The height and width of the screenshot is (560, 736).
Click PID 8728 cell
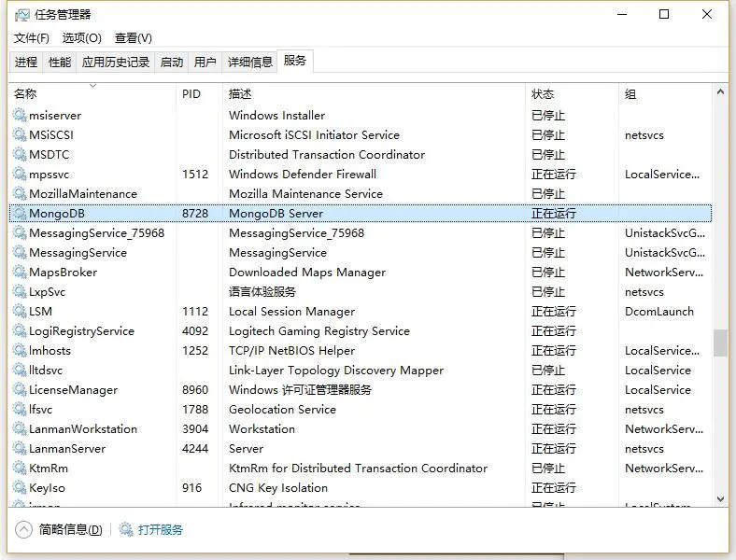[195, 214]
